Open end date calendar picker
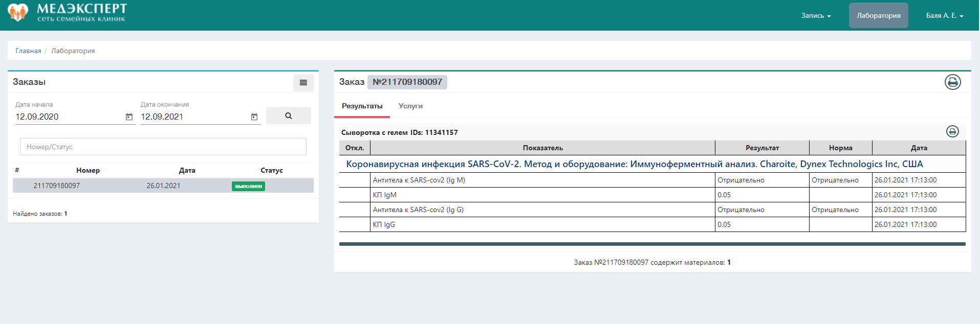Viewport: 980px width, 324px height. 254,117
